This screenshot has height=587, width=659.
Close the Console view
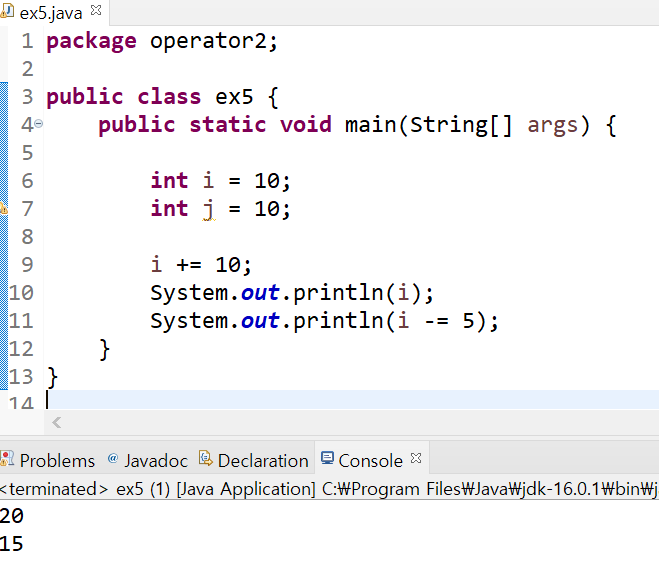click(x=416, y=458)
